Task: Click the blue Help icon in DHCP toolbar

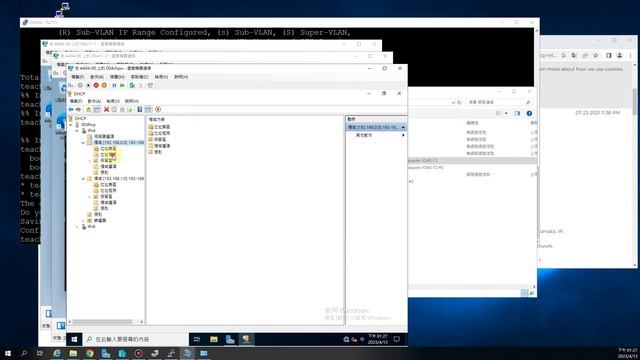Action: (140, 109)
